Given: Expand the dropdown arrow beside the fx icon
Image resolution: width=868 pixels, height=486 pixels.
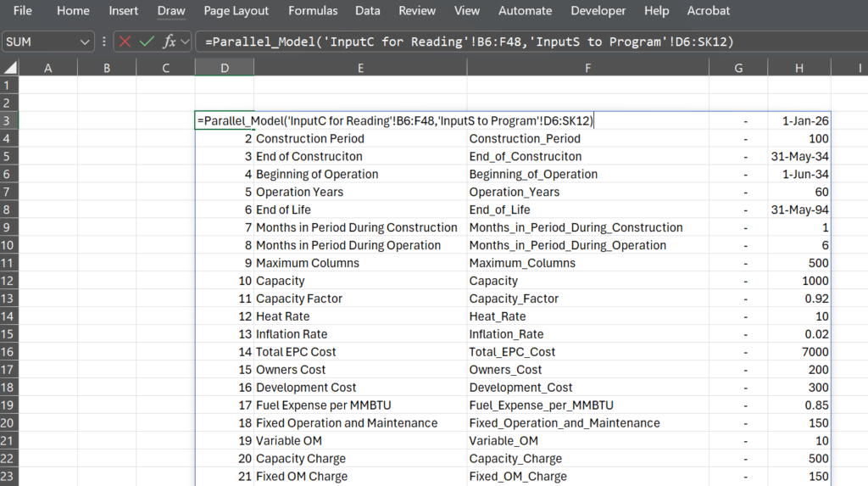Looking at the screenshot, I should (x=185, y=42).
